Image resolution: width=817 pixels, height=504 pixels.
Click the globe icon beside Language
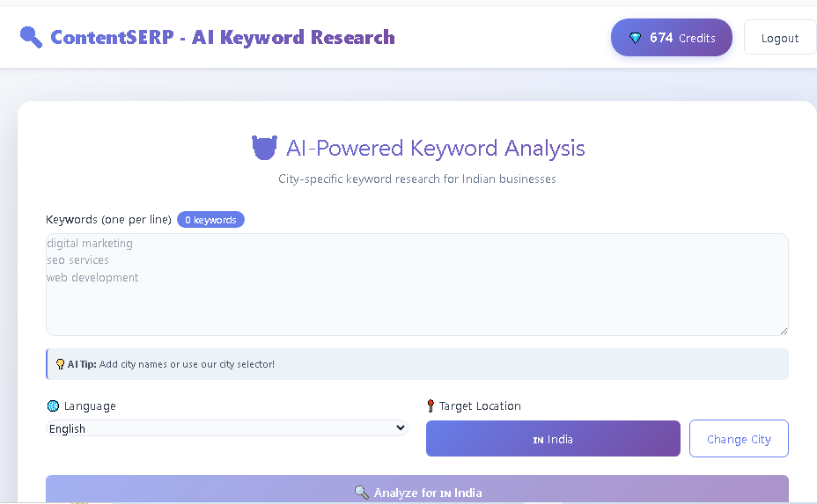tap(53, 405)
